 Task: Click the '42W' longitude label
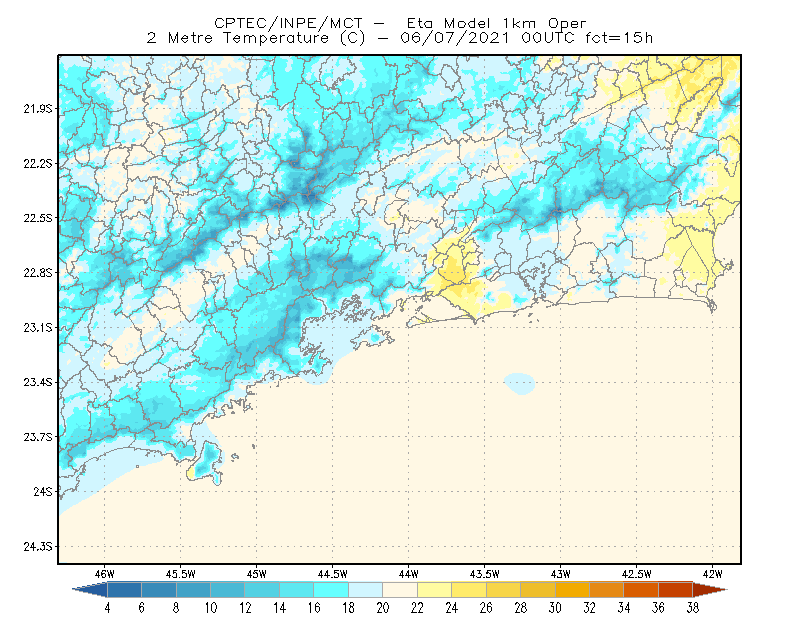click(713, 574)
